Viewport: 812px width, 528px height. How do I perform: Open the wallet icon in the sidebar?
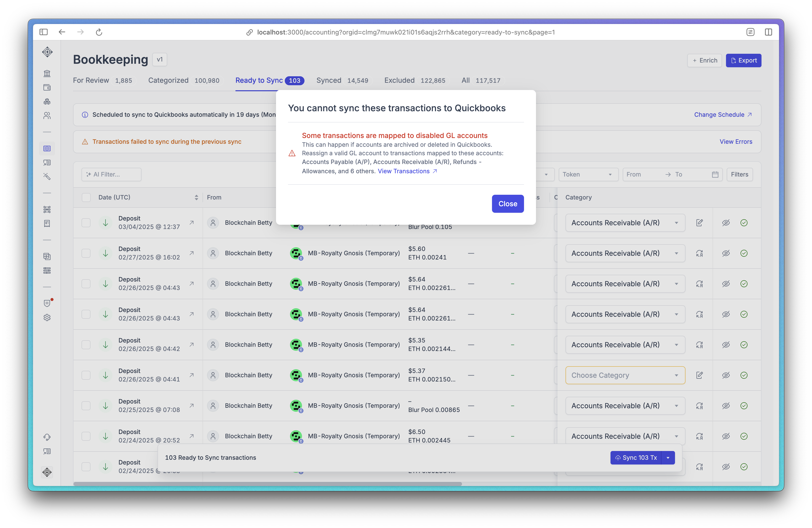(x=47, y=88)
